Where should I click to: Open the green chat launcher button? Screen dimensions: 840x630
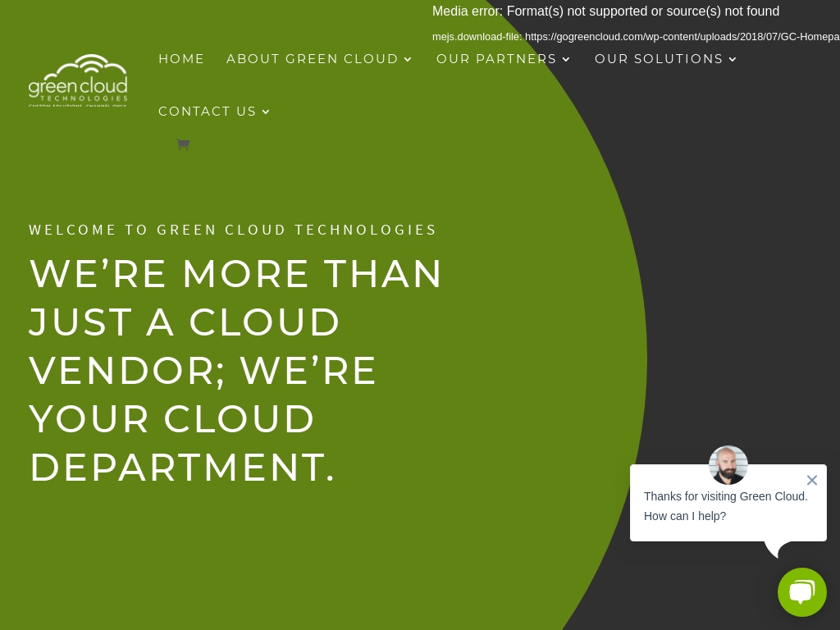coord(802,592)
